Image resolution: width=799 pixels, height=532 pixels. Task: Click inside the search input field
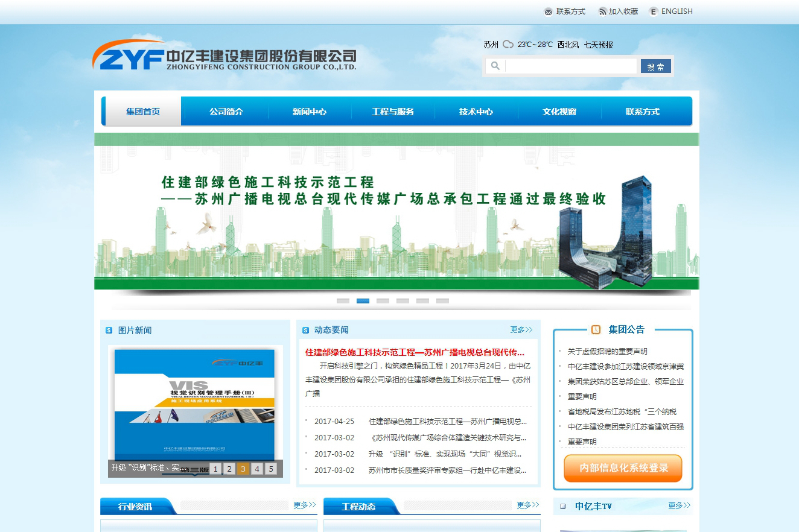pos(570,66)
